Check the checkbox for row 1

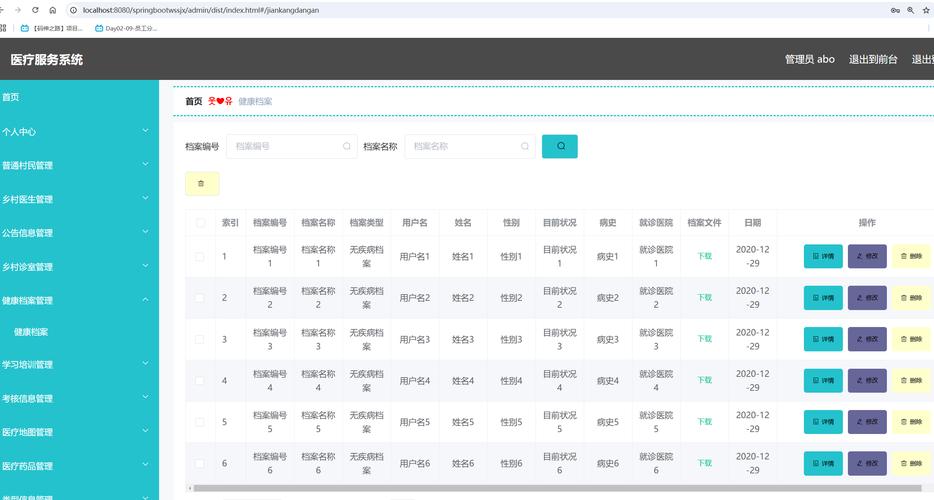pyautogui.click(x=200, y=256)
